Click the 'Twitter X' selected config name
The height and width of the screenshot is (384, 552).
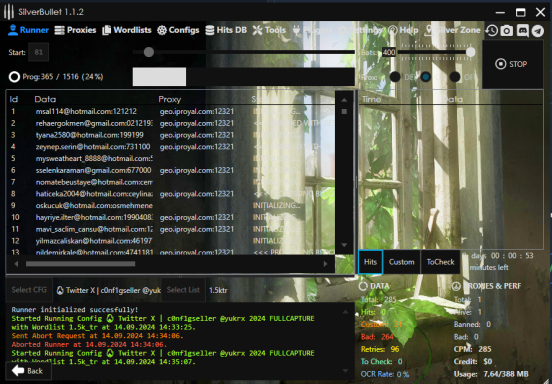pyautogui.click(x=109, y=290)
